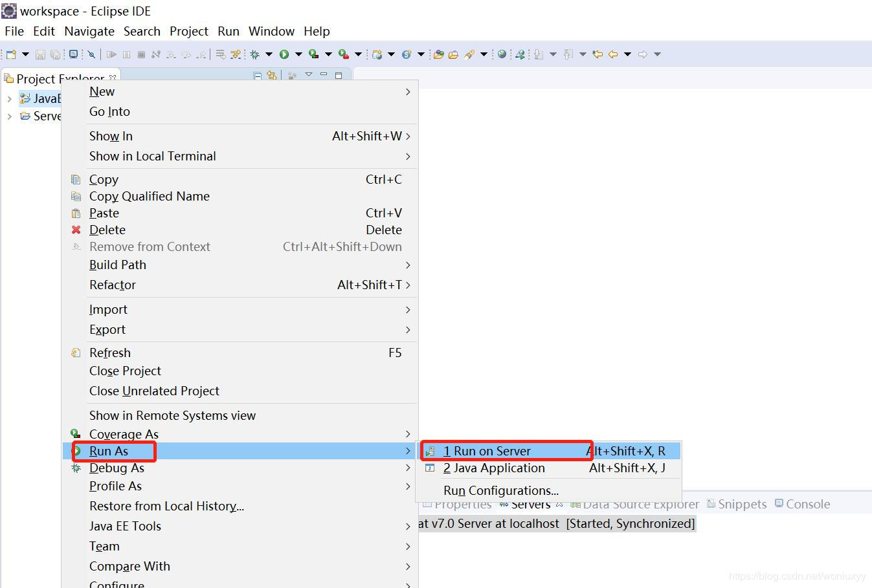Open the New wizard dropdown arrow
This screenshot has height=588, width=872.
pyautogui.click(x=25, y=54)
